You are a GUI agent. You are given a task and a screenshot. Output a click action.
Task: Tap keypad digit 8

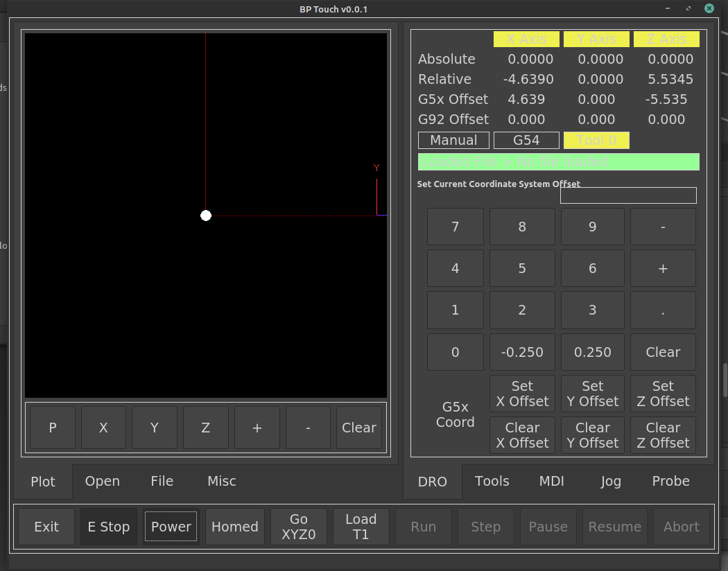[x=522, y=227]
